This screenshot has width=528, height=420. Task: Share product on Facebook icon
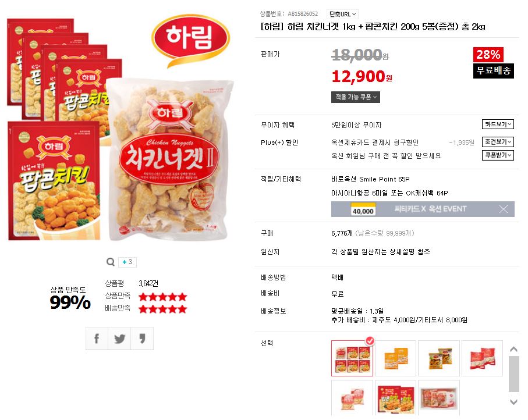coord(97,338)
